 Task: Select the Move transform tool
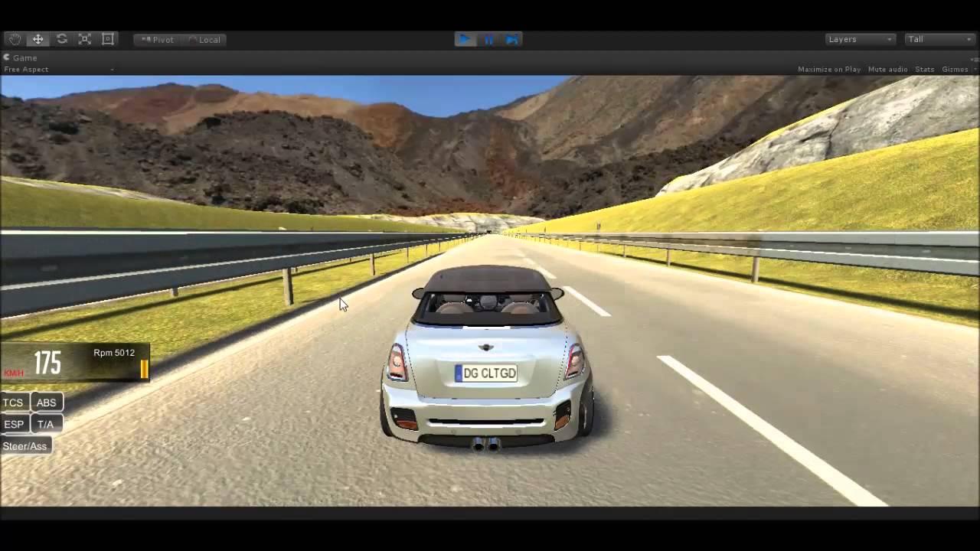pyautogui.click(x=38, y=39)
